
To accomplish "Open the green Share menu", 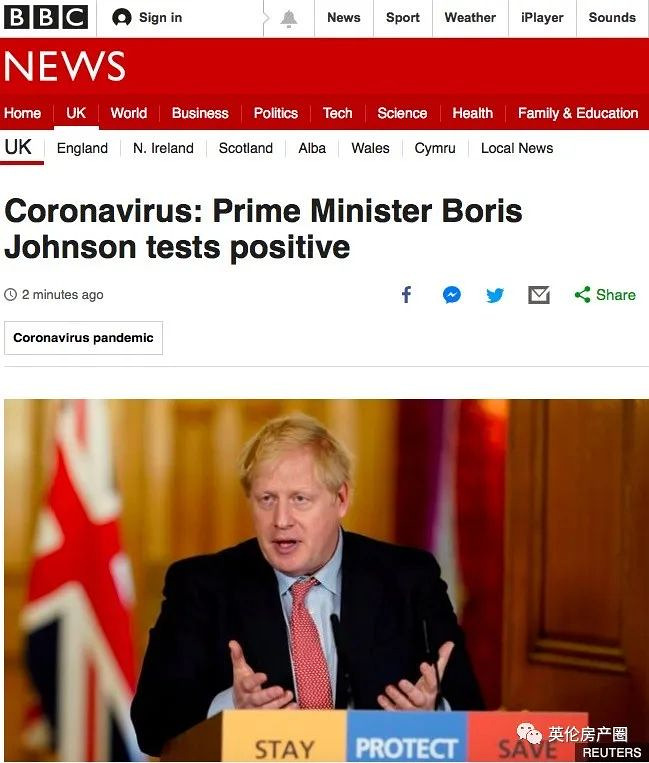I will (x=605, y=295).
